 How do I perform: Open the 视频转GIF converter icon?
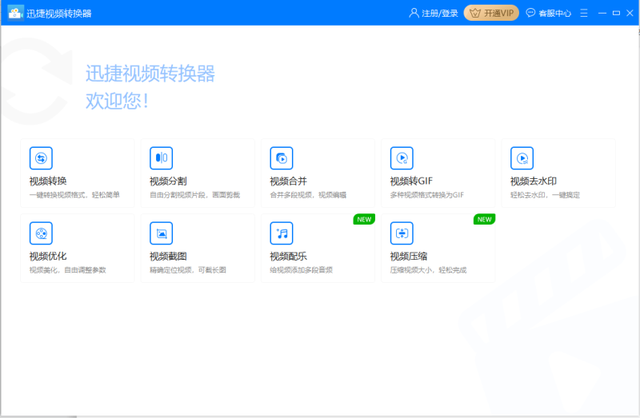[401, 158]
